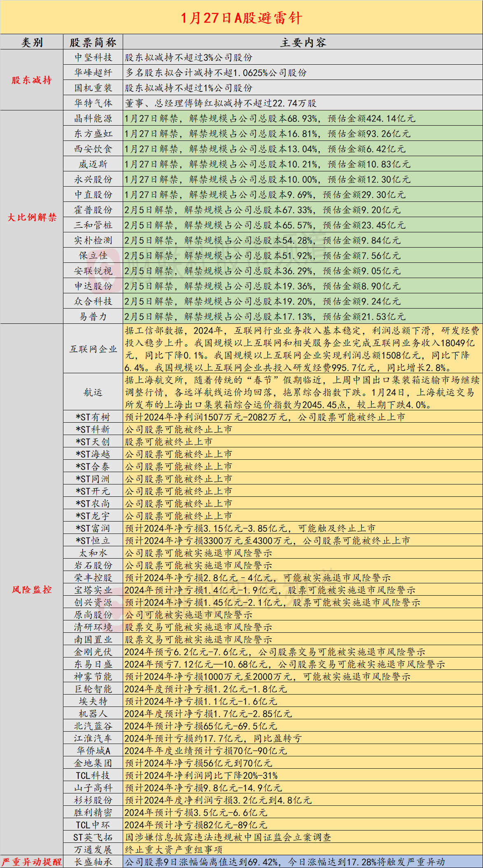Select the *ST龙宇 stock name cell
Viewport: 483px width, 868px height.
coord(93,516)
